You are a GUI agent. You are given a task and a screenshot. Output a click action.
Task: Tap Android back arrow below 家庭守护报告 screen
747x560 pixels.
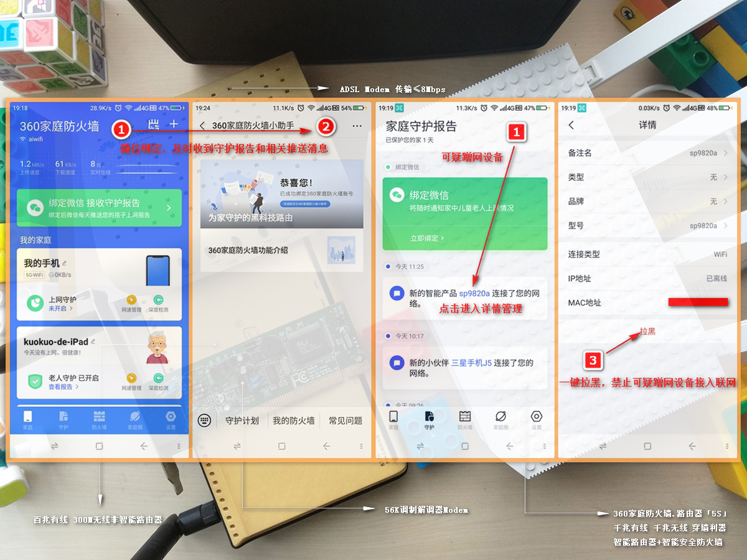510,446
